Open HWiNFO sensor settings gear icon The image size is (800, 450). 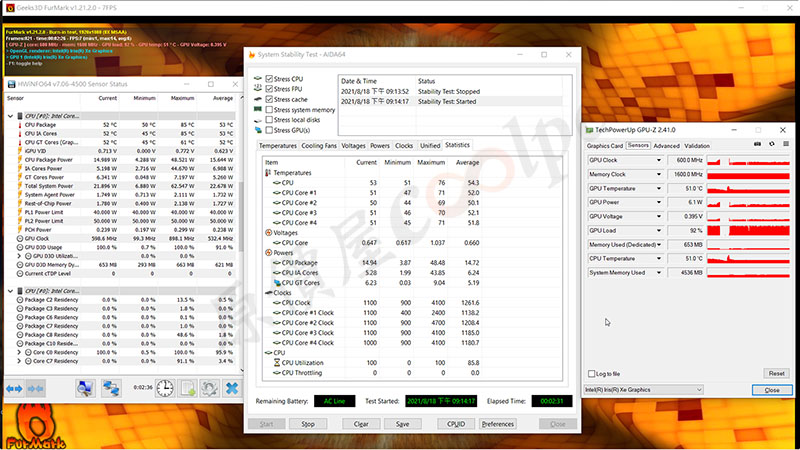pos(209,388)
